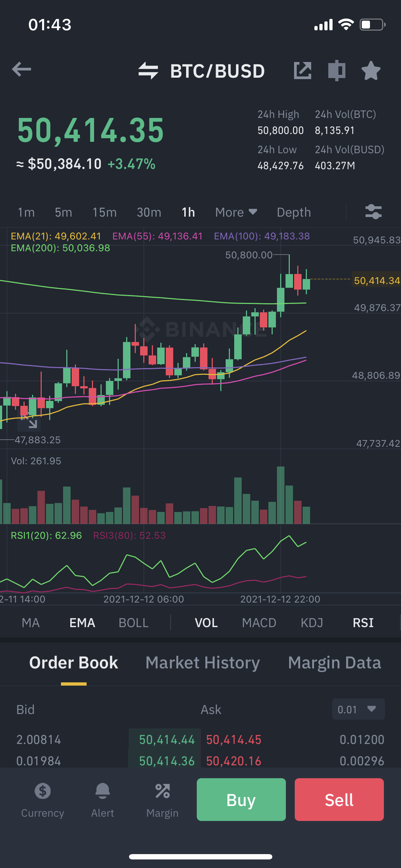Open the Margin percent icon
The image size is (401, 868).
[163, 791]
